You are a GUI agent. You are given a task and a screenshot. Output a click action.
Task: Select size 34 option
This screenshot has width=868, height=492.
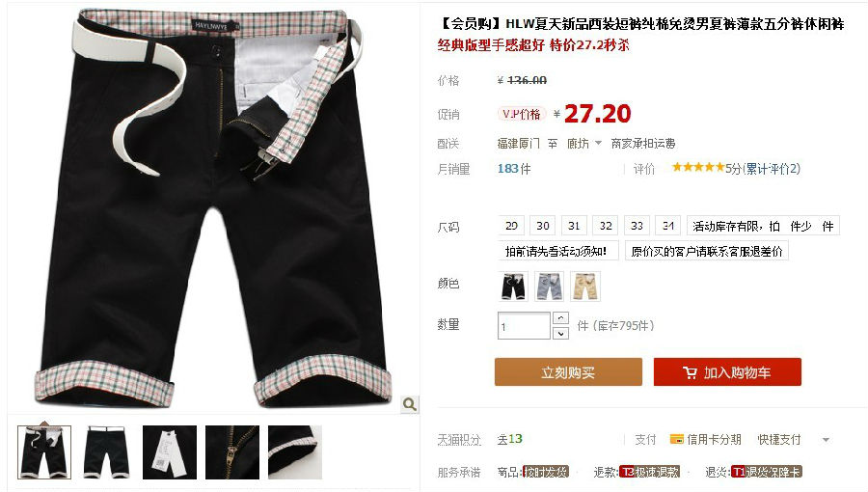668,226
